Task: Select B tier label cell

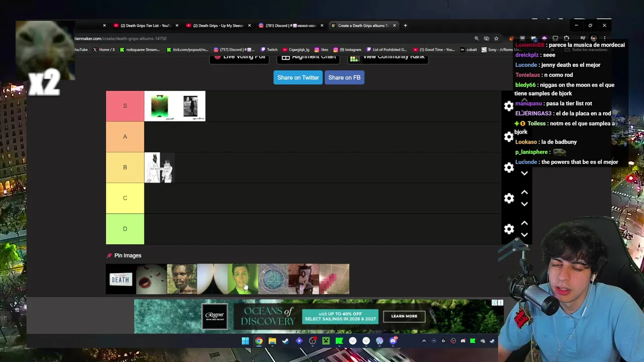Action: (x=125, y=167)
